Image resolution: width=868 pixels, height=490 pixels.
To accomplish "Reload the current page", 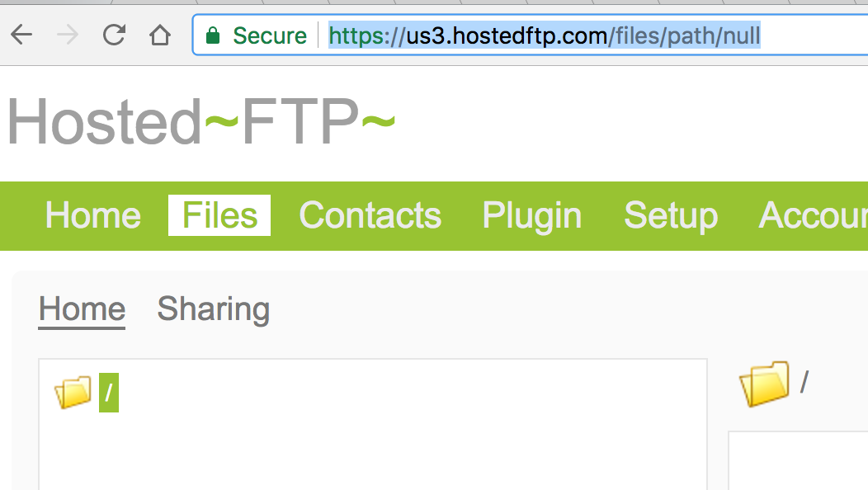I will point(114,35).
